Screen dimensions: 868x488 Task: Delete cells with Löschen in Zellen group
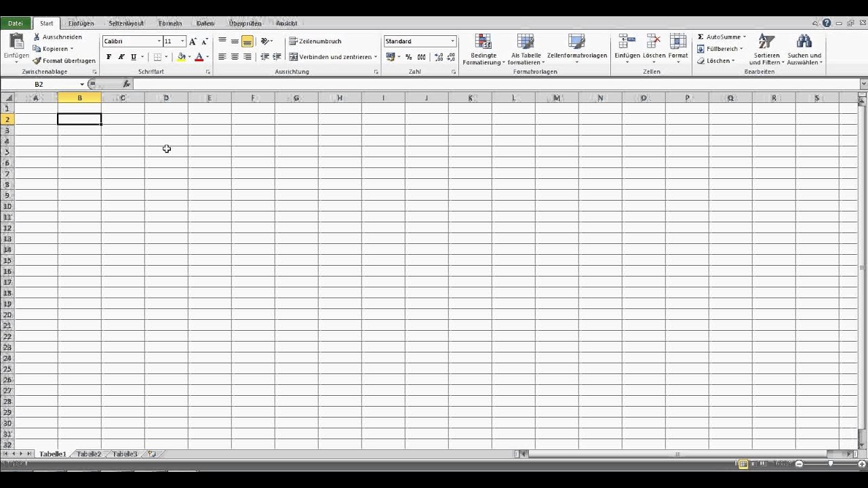point(654,48)
